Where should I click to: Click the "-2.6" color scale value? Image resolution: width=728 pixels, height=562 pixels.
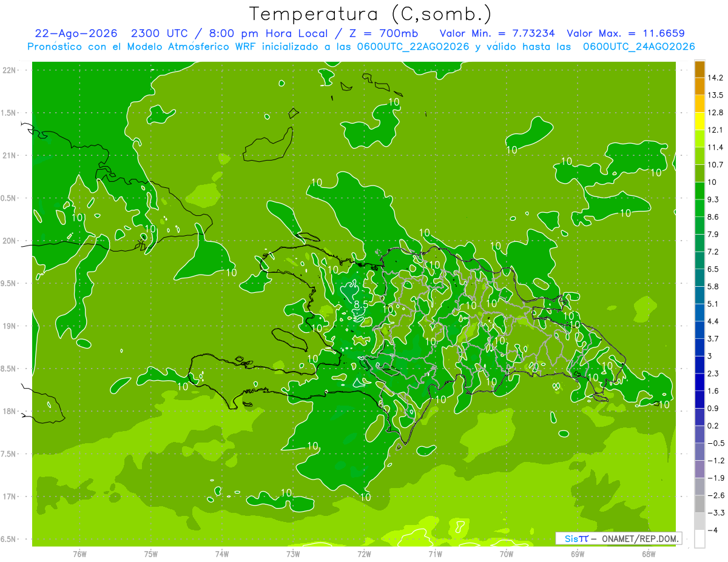point(715,495)
